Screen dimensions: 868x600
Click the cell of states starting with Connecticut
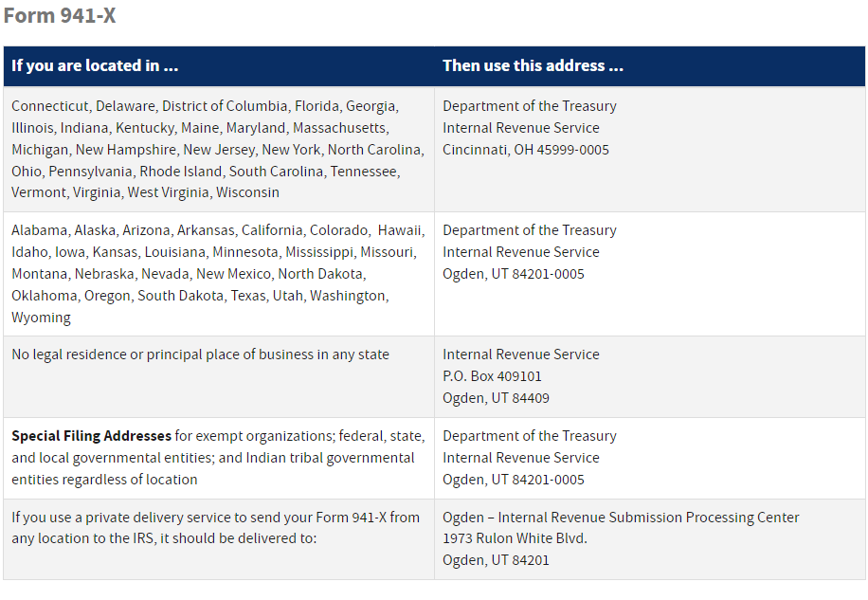pos(218,149)
